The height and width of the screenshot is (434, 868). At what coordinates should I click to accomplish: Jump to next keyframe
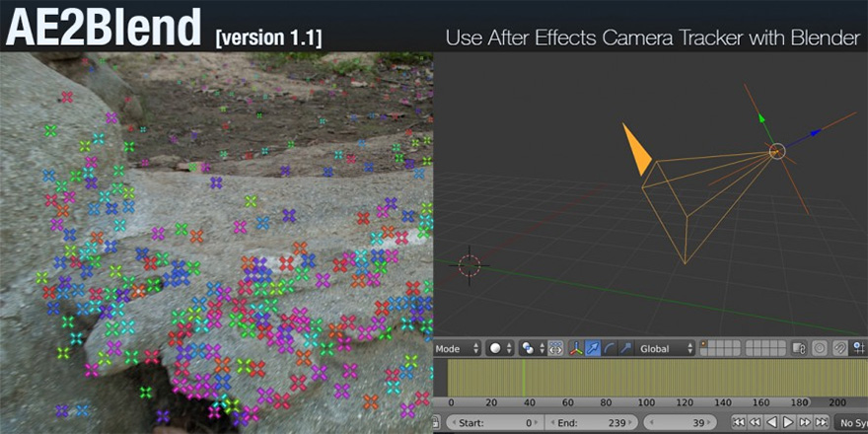tap(804, 423)
